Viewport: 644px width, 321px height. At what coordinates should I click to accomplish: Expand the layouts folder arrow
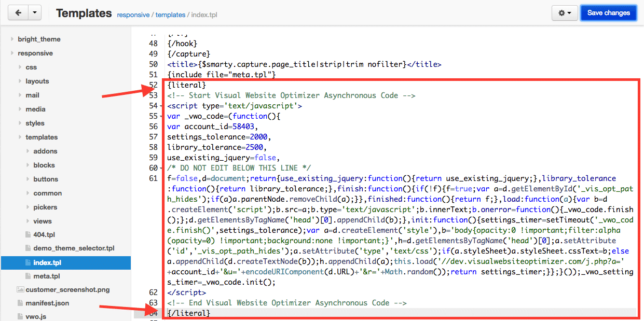[x=20, y=81]
